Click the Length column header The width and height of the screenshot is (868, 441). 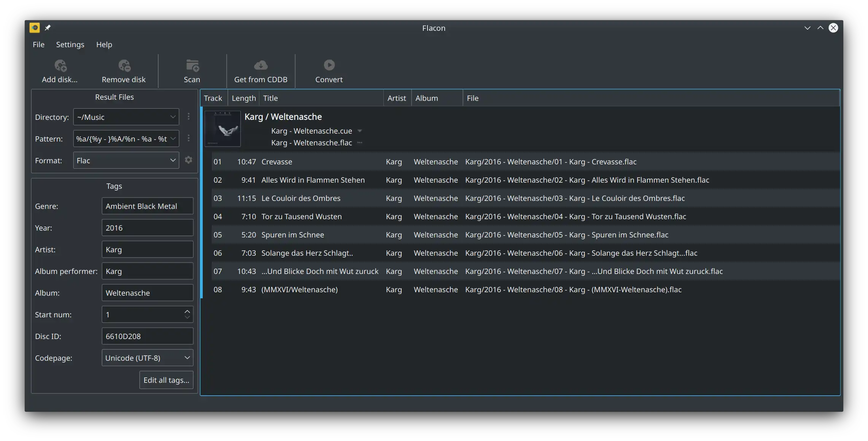pos(243,98)
